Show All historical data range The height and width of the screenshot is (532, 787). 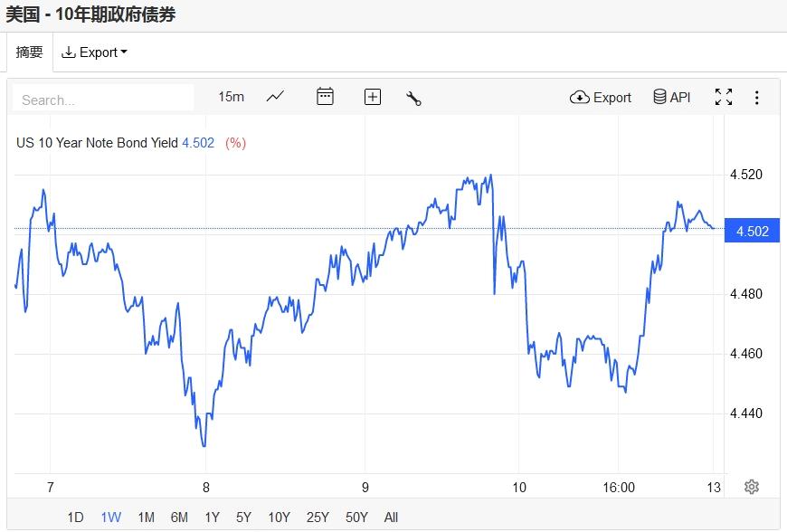[391, 518]
